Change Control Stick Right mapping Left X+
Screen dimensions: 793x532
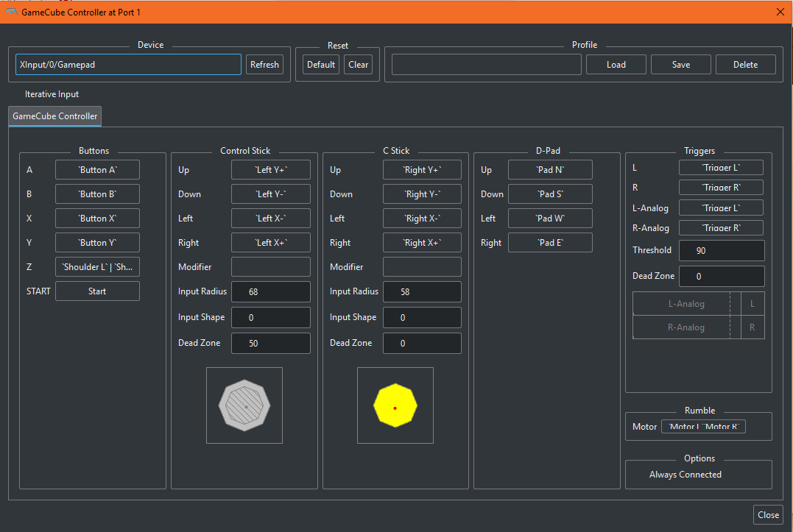[271, 243]
